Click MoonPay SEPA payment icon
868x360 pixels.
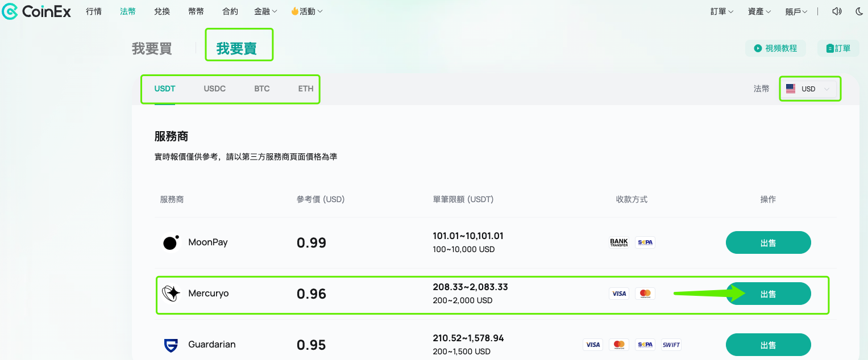645,242
